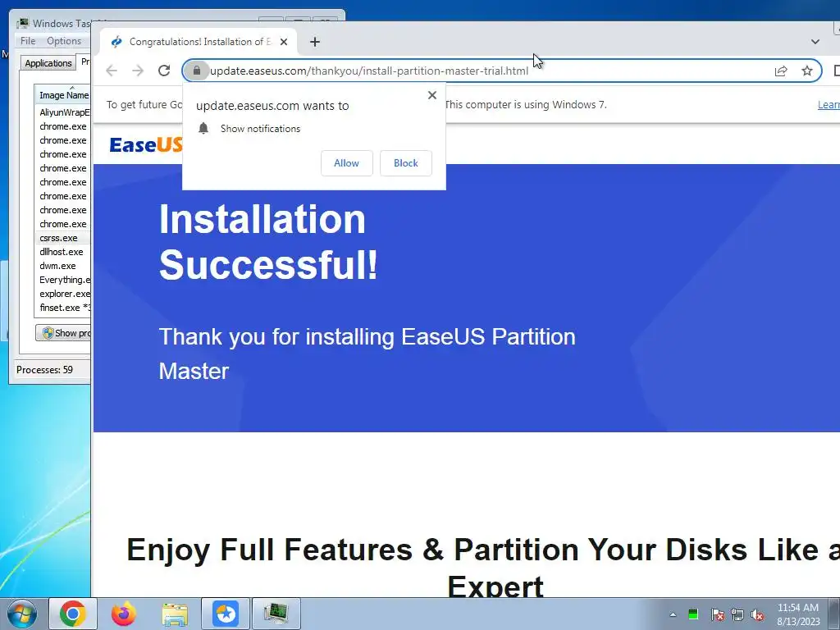Image resolution: width=840 pixels, height=630 pixels.
Task: Open File menu in Task Manager
Action: (x=28, y=41)
